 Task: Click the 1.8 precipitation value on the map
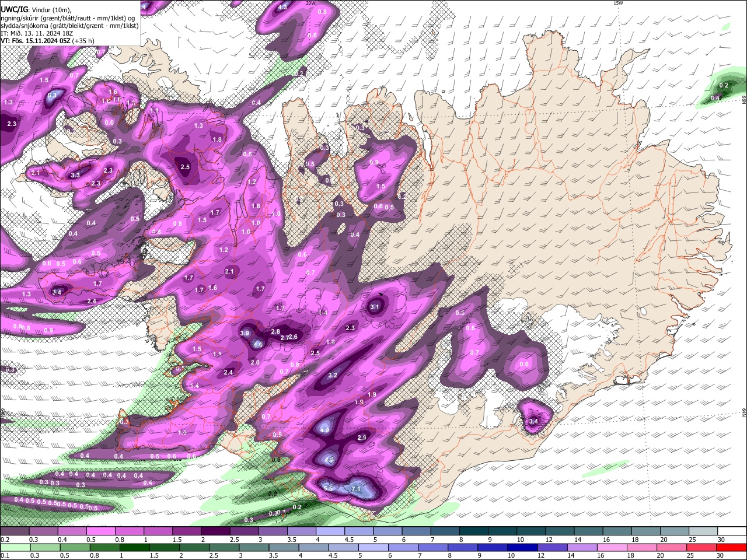218,139
